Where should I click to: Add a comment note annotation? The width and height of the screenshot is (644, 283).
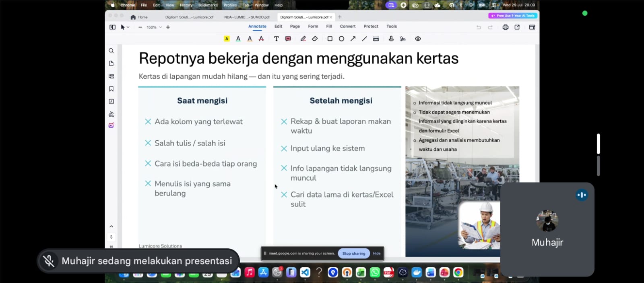288,39
